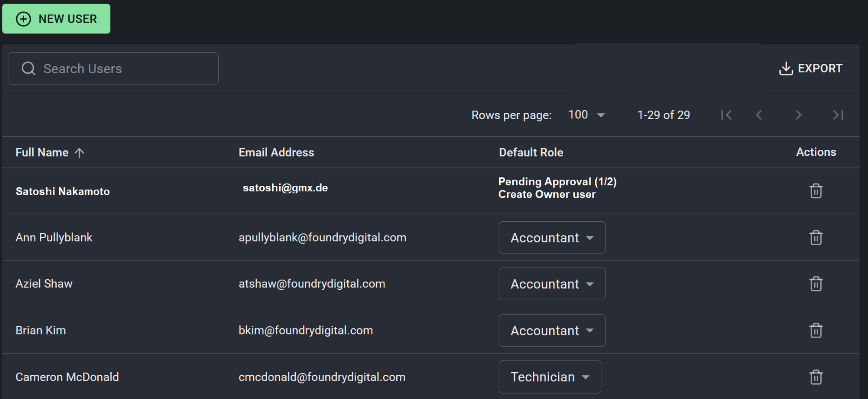The width and height of the screenshot is (868, 399).
Task: Expand Aziel Shaw's role selector
Action: point(551,284)
